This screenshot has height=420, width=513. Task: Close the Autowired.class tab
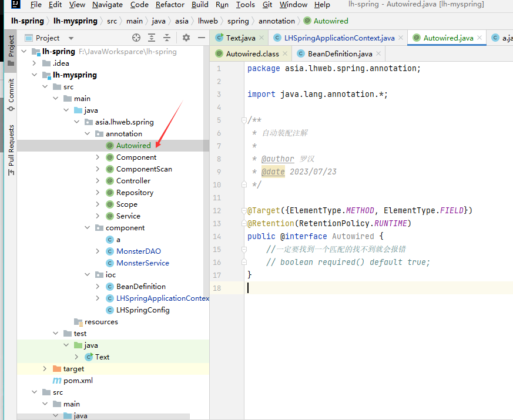285,53
